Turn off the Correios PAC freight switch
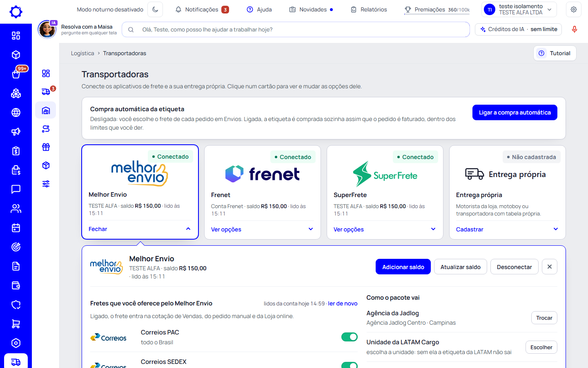 (350, 337)
